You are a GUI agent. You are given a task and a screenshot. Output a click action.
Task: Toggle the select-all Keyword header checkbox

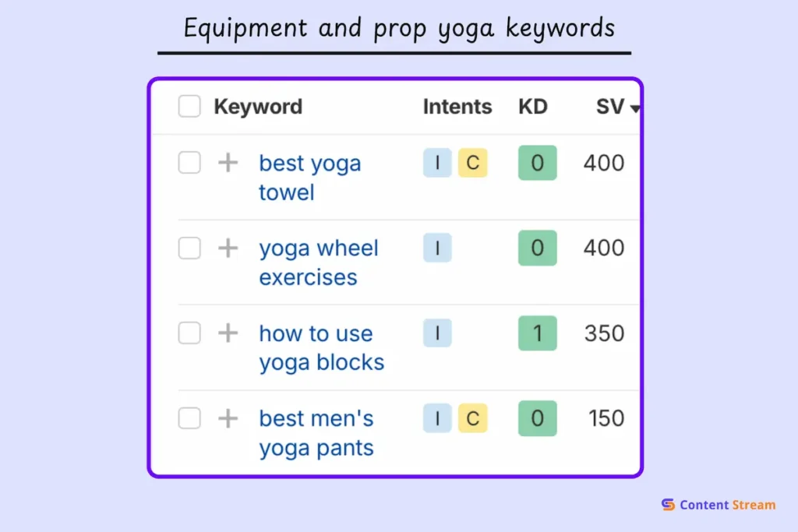(189, 107)
